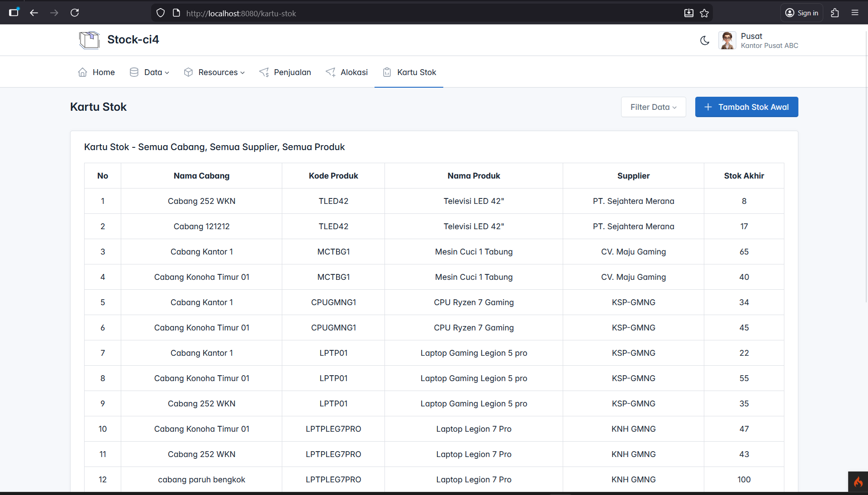Click the Tambah Stok Awal button
The image size is (868, 495).
(746, 107)
